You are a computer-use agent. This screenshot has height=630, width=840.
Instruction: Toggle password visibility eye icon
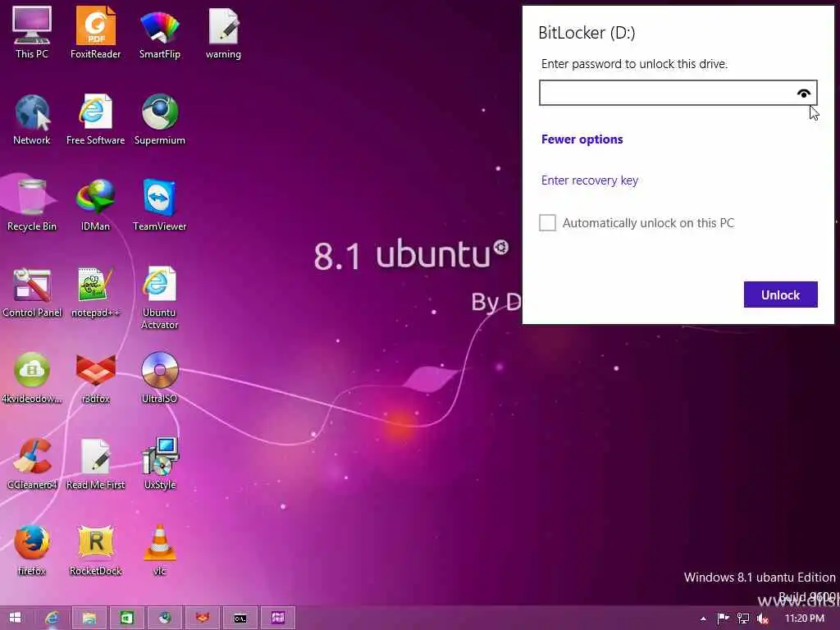(x=803, y=94)
